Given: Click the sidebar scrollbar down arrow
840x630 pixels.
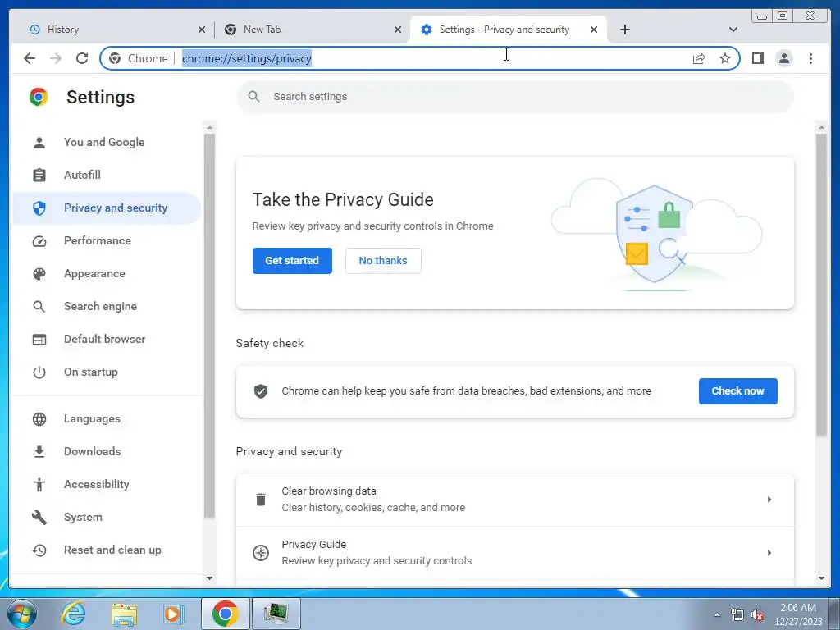Looking at the screenshot, I should pos(209,578).
